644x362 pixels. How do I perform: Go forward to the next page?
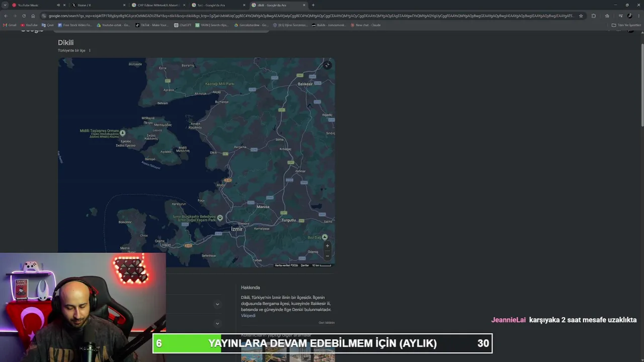point(15,16)
